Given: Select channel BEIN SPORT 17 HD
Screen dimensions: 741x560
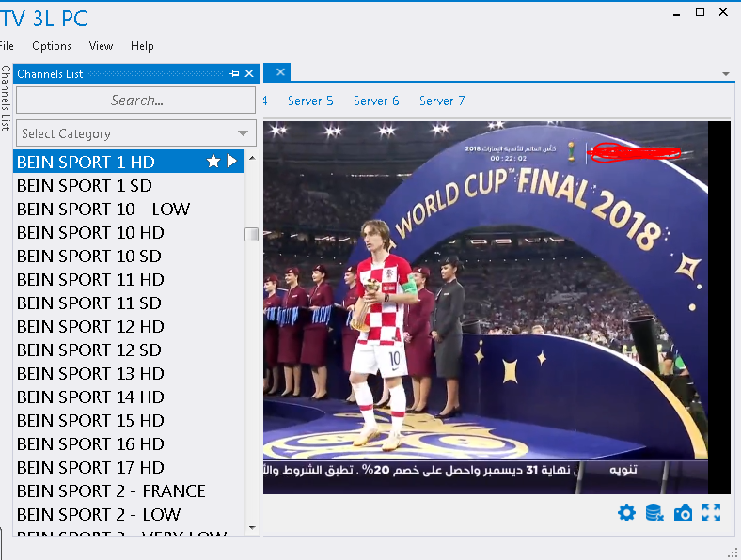Looking at the screenshot, I should 128,468.
